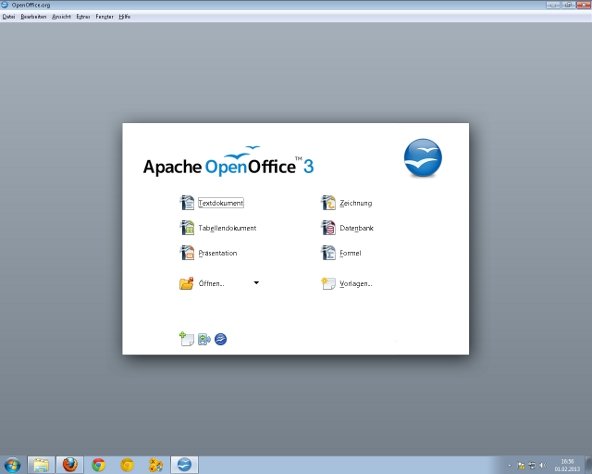Click the Vorlagen... label

pyautogui.click(x=356, y=284)
